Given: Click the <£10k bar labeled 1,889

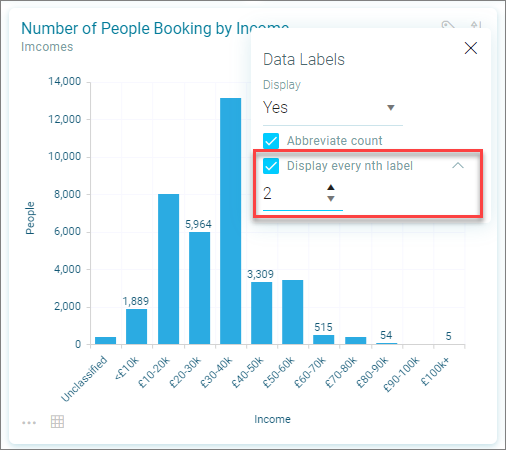Looking at the screenshot, I should pyautogui.click(x=136, y=326).
